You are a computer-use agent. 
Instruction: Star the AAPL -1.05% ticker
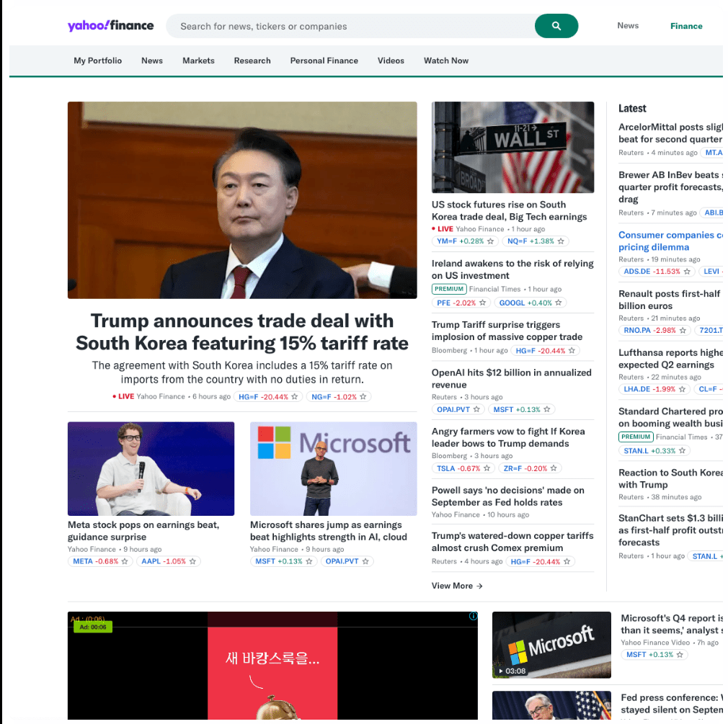coord(192,561)
